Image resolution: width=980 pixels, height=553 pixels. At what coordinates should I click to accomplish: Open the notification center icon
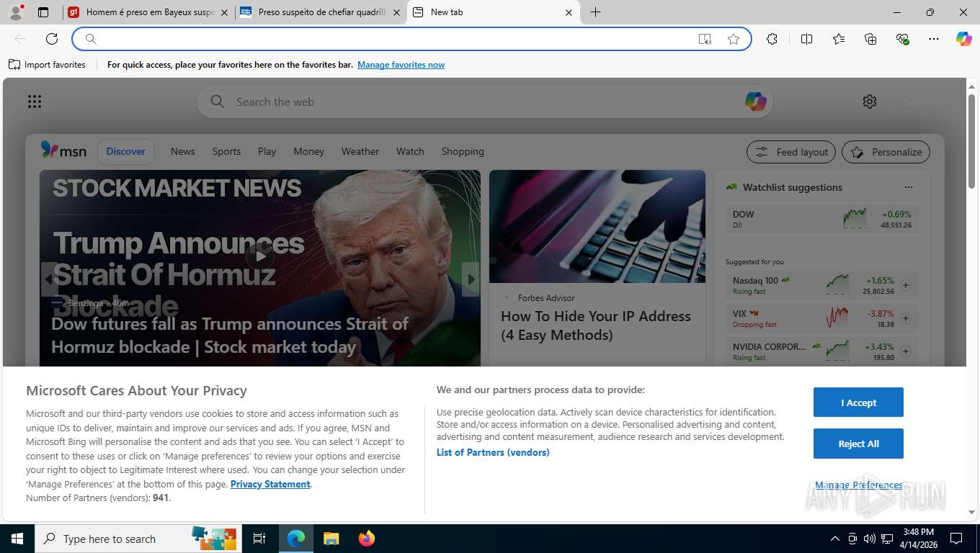[x=956, y=539]
